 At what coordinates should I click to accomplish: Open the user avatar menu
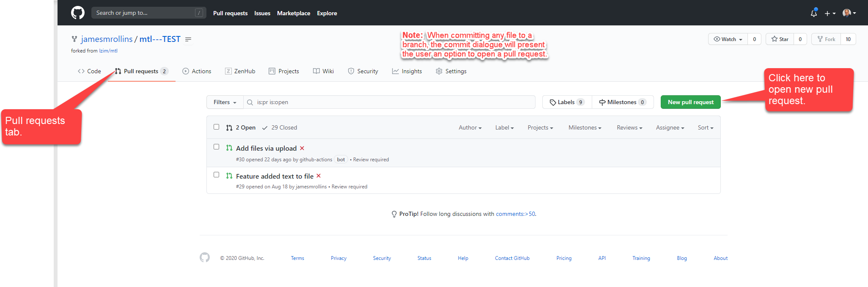[x=849, y=13]
